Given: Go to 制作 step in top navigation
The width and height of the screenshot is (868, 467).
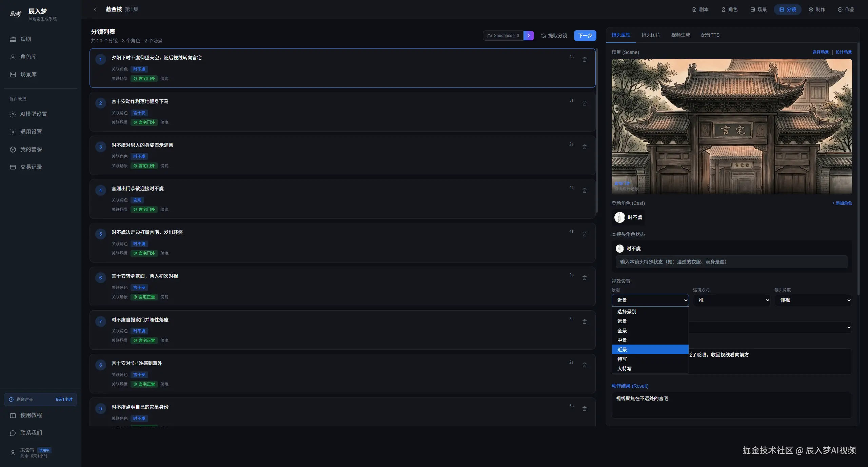Looking at the screenshot, I should (817, 9).
